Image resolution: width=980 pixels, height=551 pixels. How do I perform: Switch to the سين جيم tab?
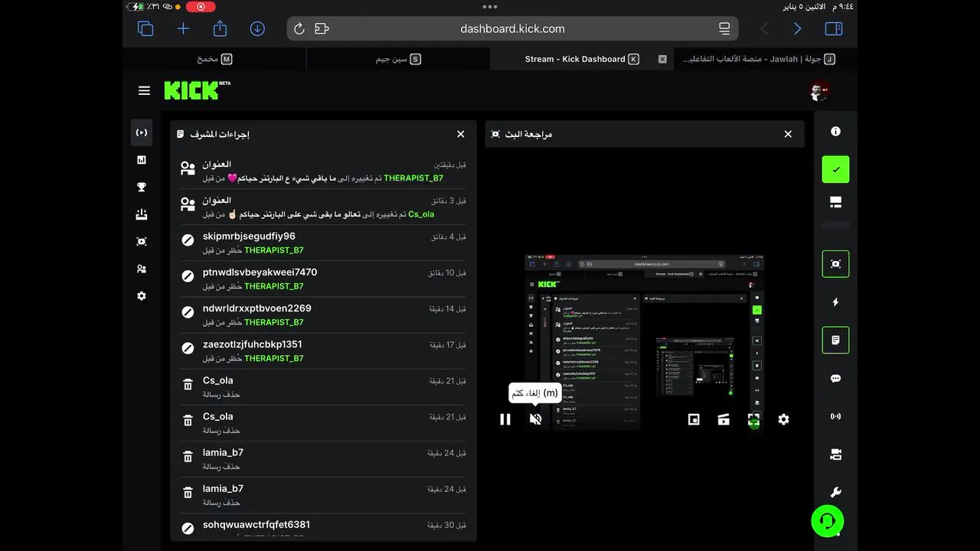click(x=398, y=59)
